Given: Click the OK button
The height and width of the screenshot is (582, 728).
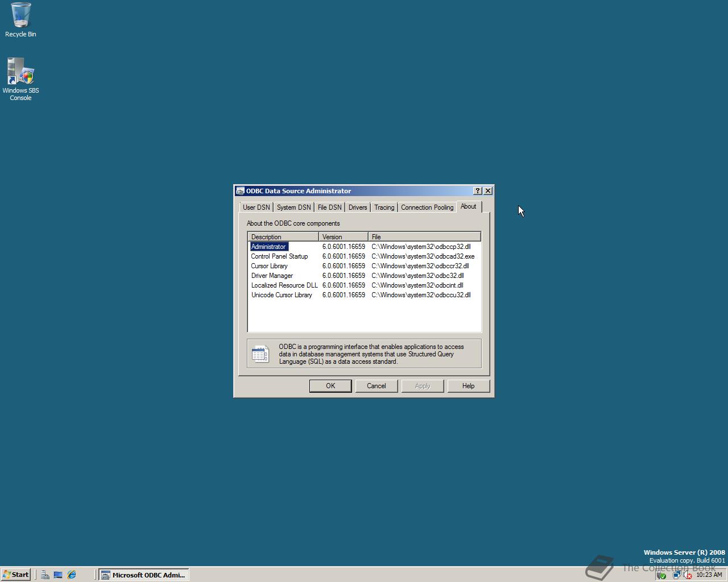Looking at the screenshot, I should (330, 386).
